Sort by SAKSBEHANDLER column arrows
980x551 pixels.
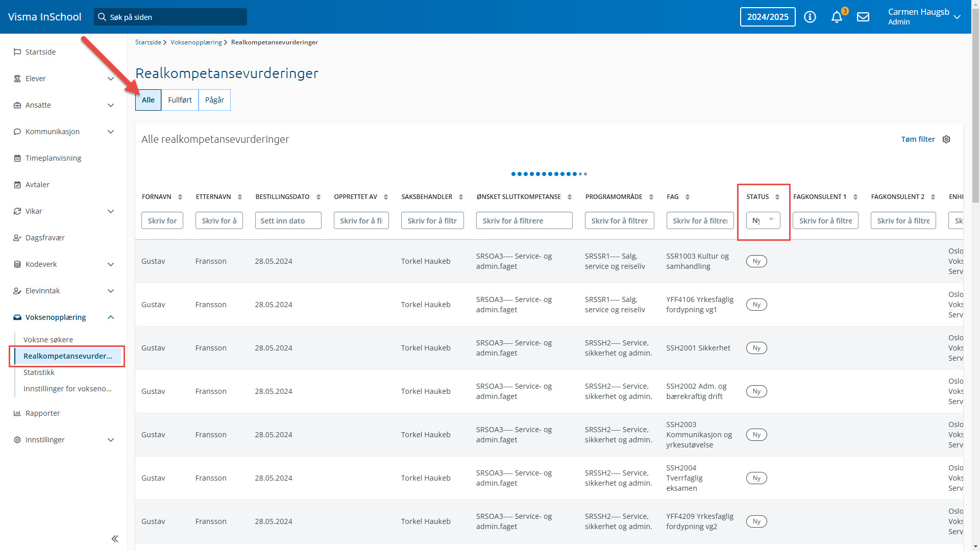tap(461, 197)
